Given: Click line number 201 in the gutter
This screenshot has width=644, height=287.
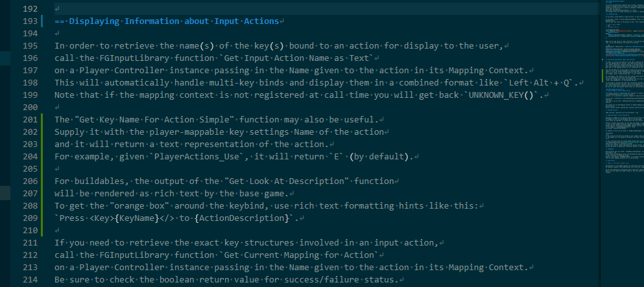Looking at the screenshot, I should [30, 120].
